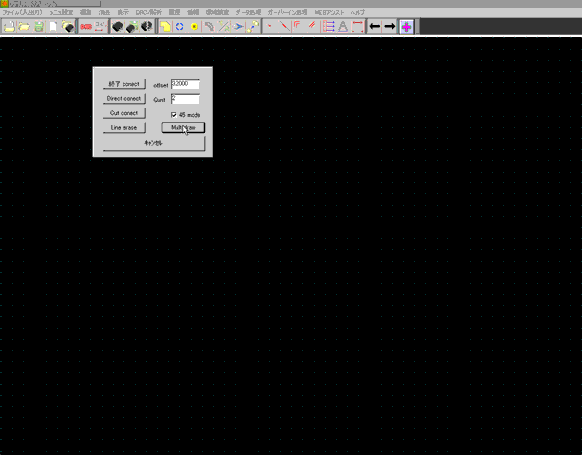Click the black left arrow icon

tap(375, 27)
